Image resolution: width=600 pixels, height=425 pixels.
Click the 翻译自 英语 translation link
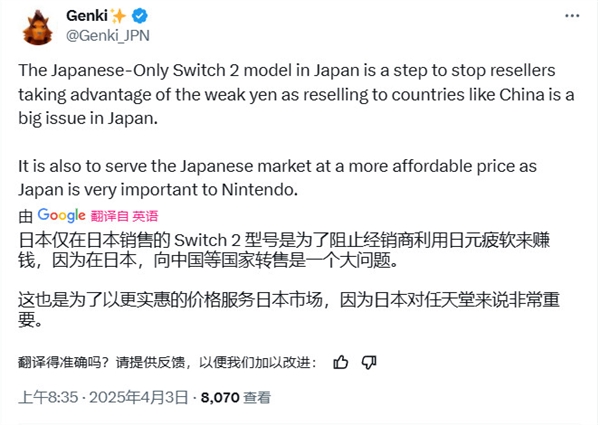pos(124,215)
